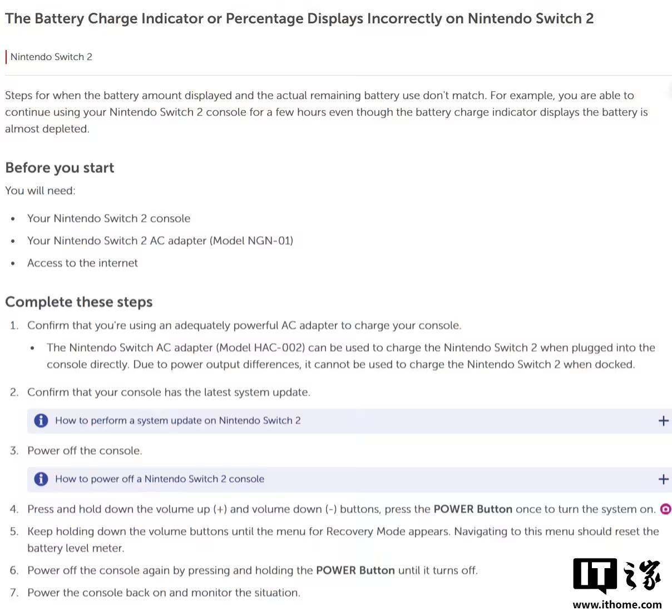This screenshot has width=672, height=616.
Task: Click step 7 "Power the console back on" text
Action: [x=164, y=593]
